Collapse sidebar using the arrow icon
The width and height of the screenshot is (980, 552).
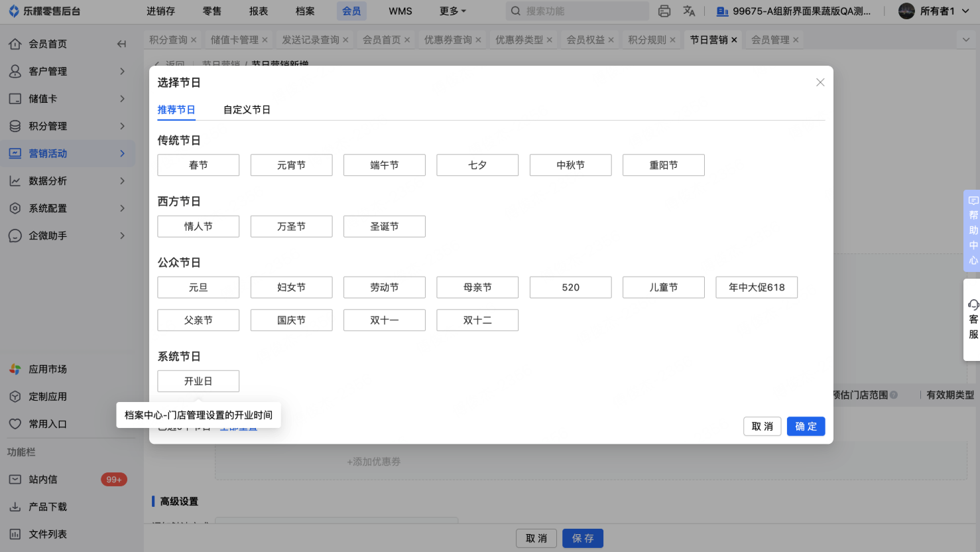tap(121, 44)
